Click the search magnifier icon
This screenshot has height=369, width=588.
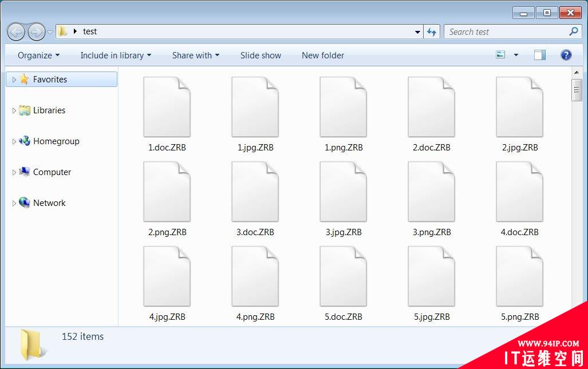(x=573, y=31)
